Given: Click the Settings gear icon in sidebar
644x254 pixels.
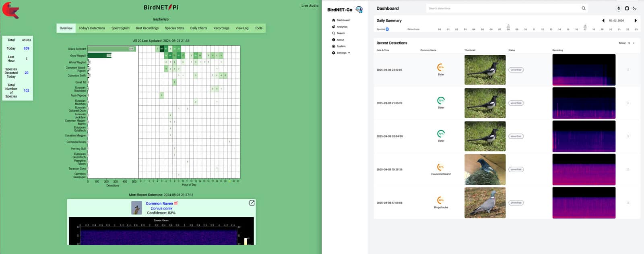Looking at the screenshot, I should [x=333, y=52].
